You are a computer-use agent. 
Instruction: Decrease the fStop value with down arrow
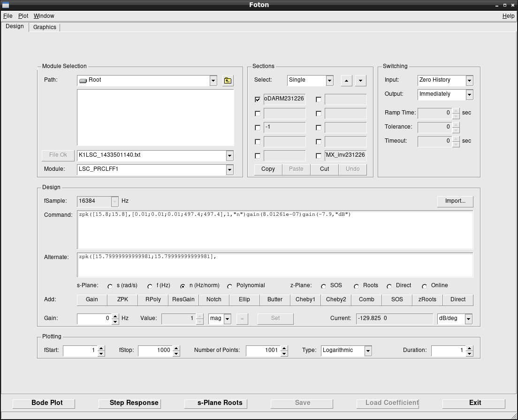(176, 353)
